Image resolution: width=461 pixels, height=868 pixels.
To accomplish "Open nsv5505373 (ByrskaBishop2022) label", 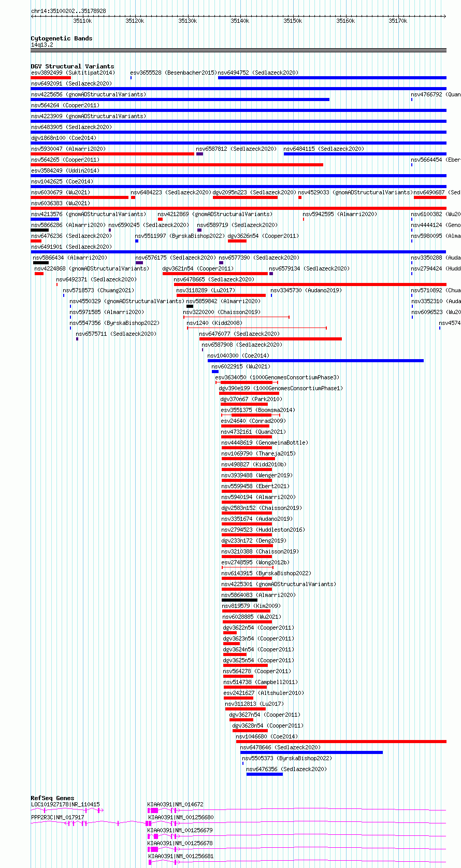I will coord(287,758).
